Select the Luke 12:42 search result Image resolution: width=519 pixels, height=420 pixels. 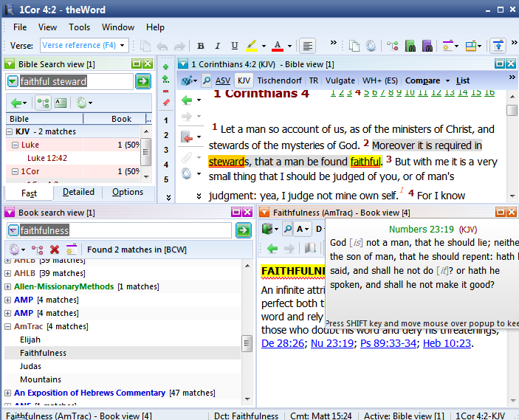(47, 158)
